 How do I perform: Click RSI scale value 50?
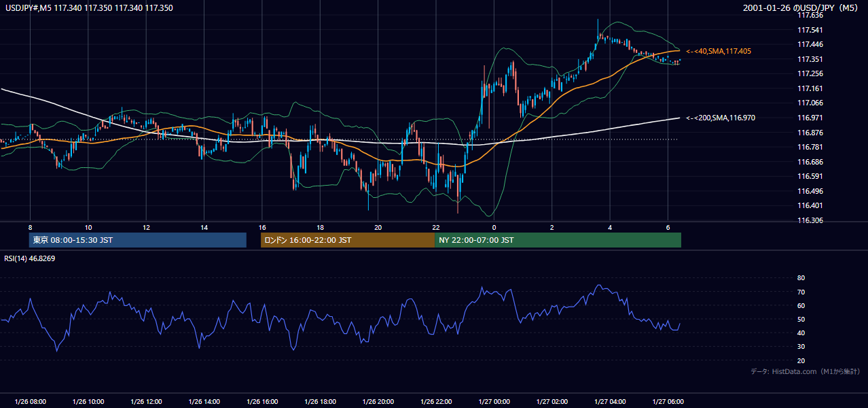pos(801,319)
